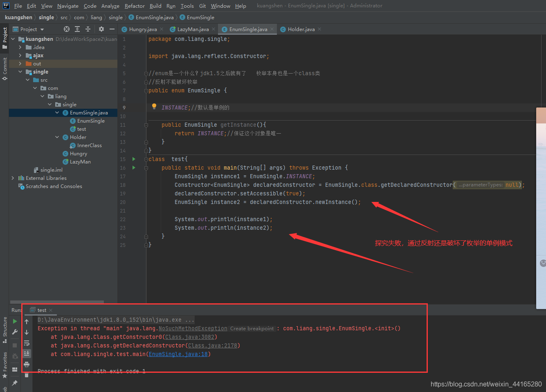Fold the getInstance method at line 11
Viewport: 546px width, 392px height.
pos(146,125)
